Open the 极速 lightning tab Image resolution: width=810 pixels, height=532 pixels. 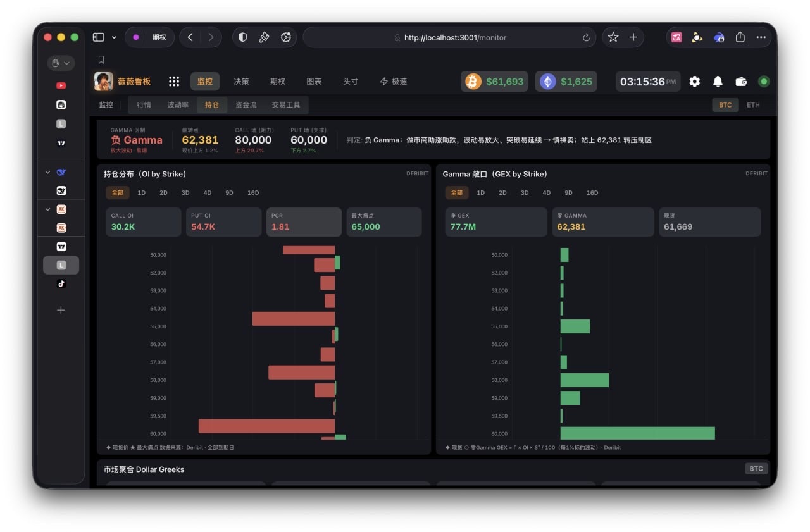coord(393,82)
